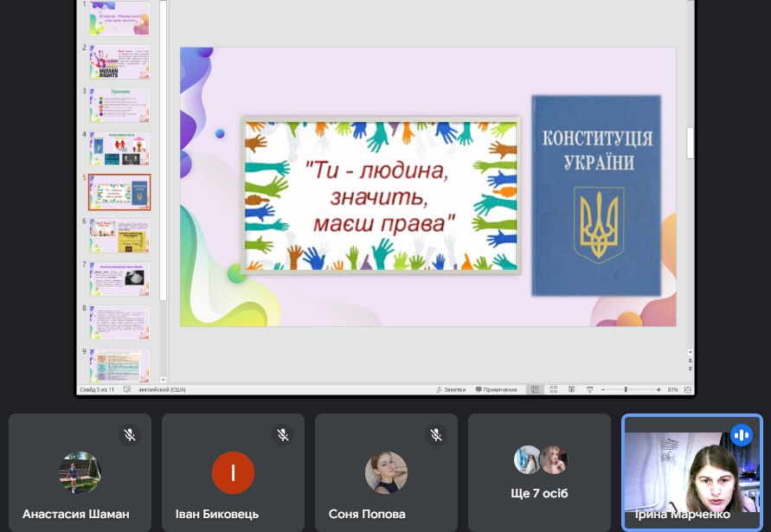Select slide 1 thumbnail
771x532 pixels.
coord(119,18)
